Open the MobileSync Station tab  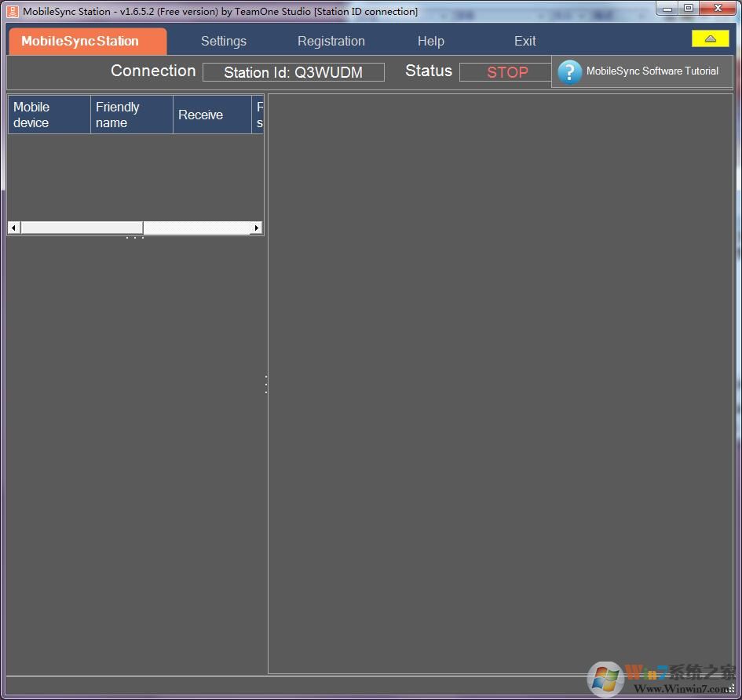click(87, 41)
